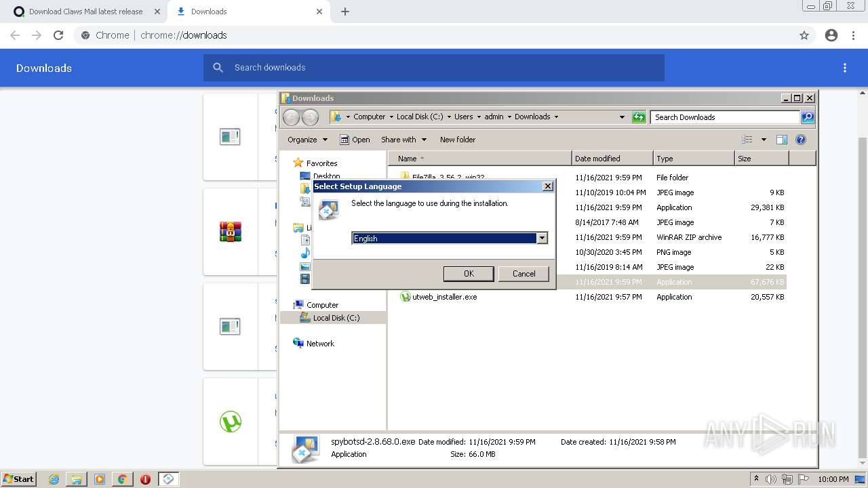Click the uTorrent download item icon

tap(231, 422)
